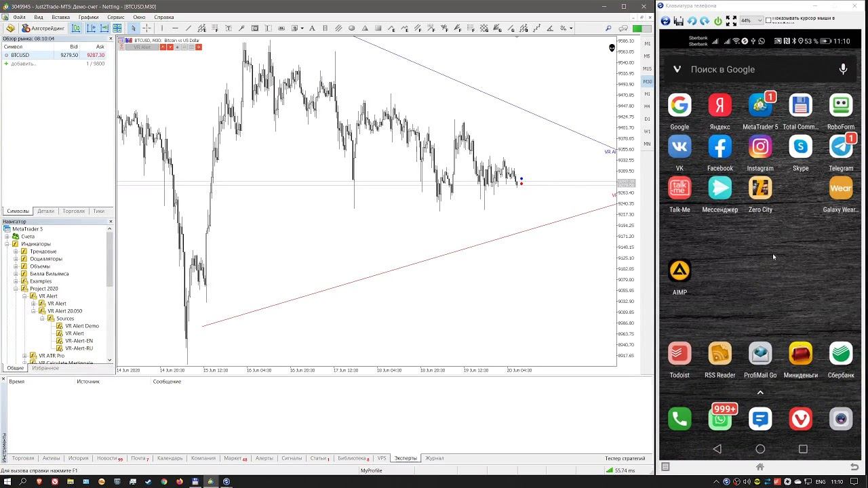Open Skype app on phone screen
The image size is (868, 488).
click(x=801, y=147)
